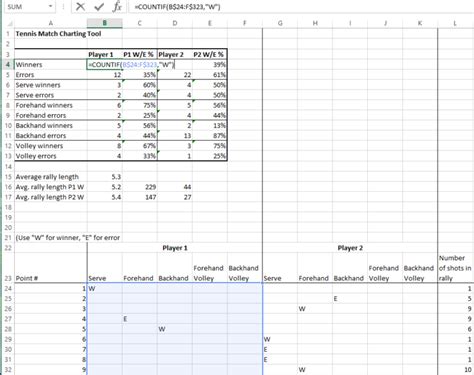Click the instruction note in row 21
Image resolution: width=474 pixels, height=375 pixels.
pyautogui.click(x=68, y=238)
